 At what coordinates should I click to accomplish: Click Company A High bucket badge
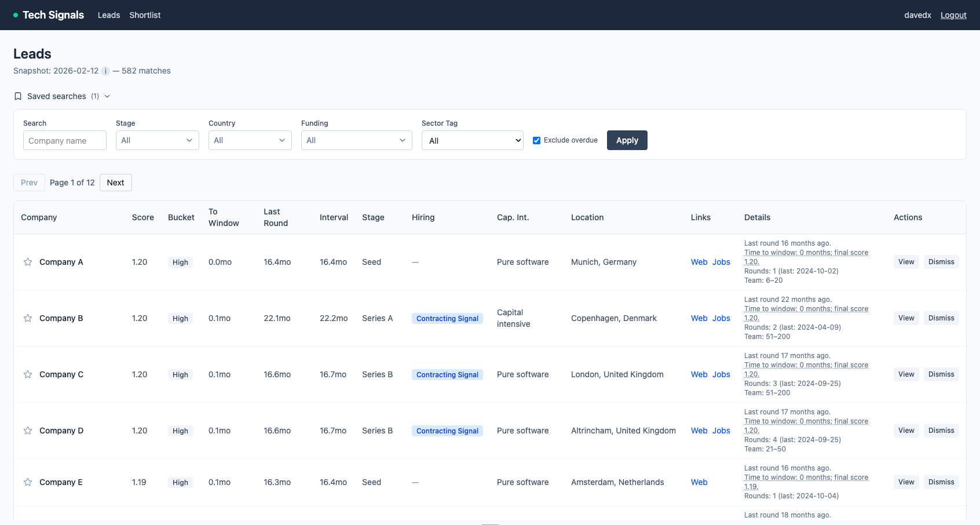pos(180,262)
